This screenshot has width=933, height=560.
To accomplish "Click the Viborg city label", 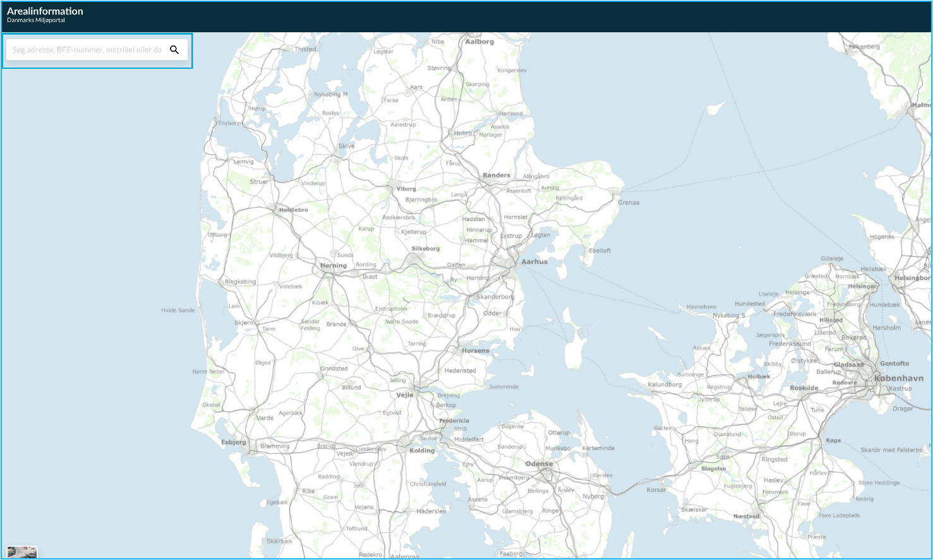I will point(406,188).
